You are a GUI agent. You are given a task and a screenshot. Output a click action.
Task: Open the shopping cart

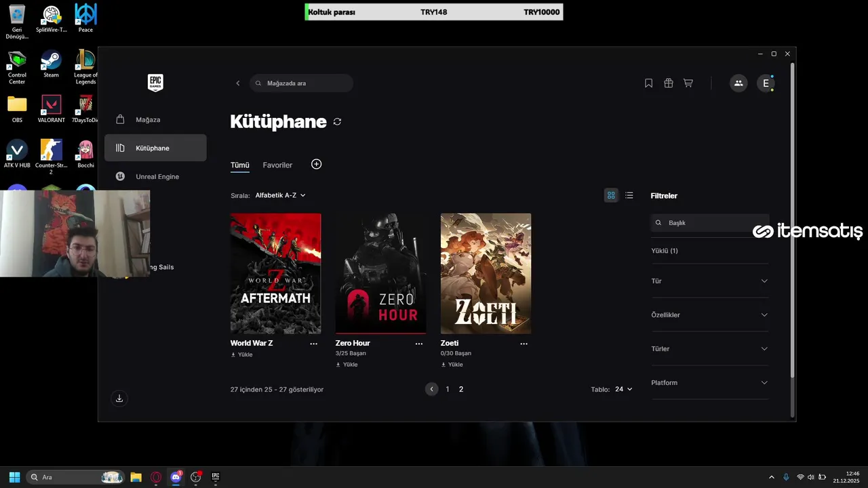(688, 83)
